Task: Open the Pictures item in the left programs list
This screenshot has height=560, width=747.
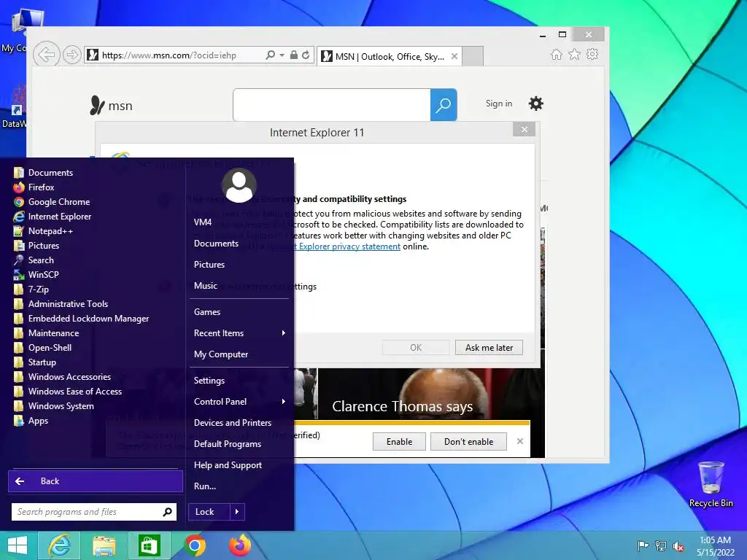Action: [36, 246]
